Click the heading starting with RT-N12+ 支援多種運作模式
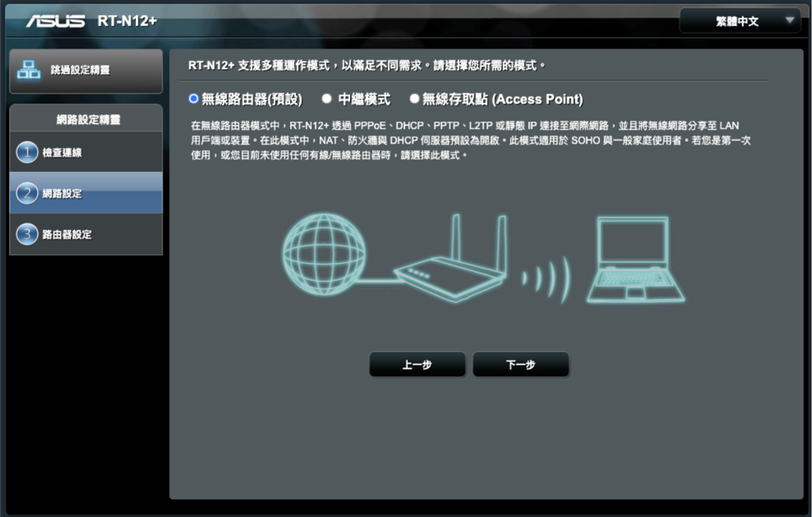This screenshot has width=812, height=517. tap(367, 65)
